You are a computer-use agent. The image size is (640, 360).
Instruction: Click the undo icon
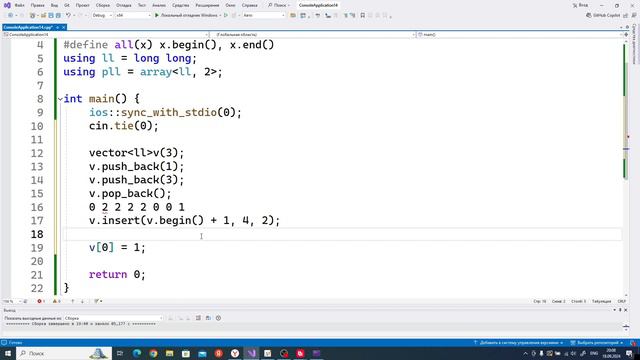[68, 15]
